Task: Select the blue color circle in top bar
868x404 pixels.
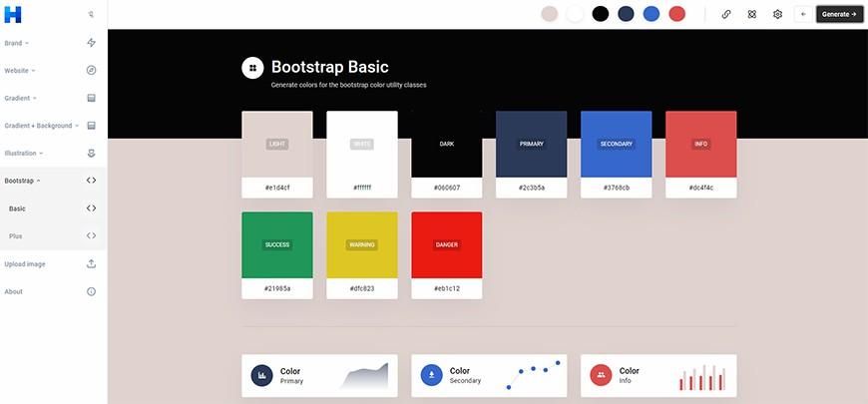Action: (651, 14)
